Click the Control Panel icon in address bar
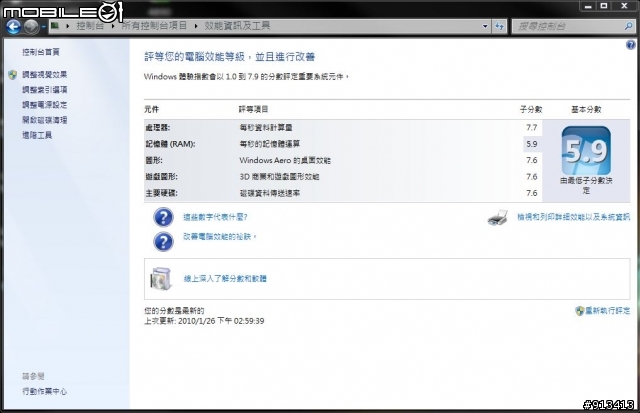This screenshot has height=413, width=640. [x=56, y=26]
